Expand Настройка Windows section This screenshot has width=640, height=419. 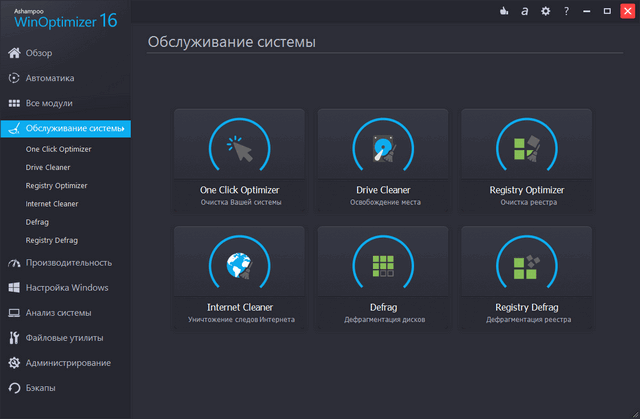[67, 288]
